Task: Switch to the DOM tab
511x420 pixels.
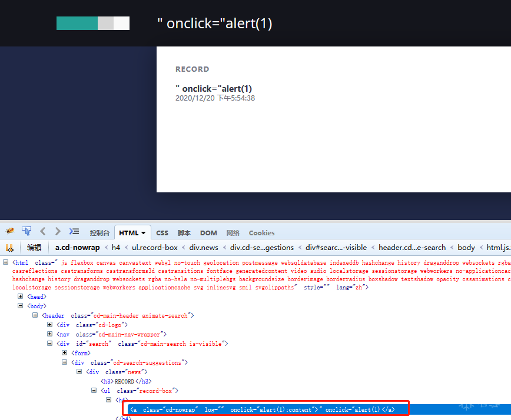Action: point(208,233)
